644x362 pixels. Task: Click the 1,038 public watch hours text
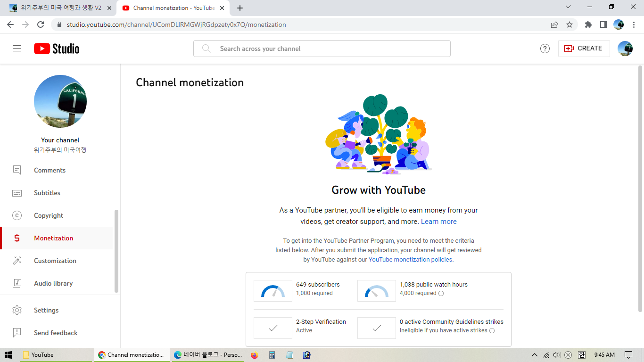pos(434,285)
